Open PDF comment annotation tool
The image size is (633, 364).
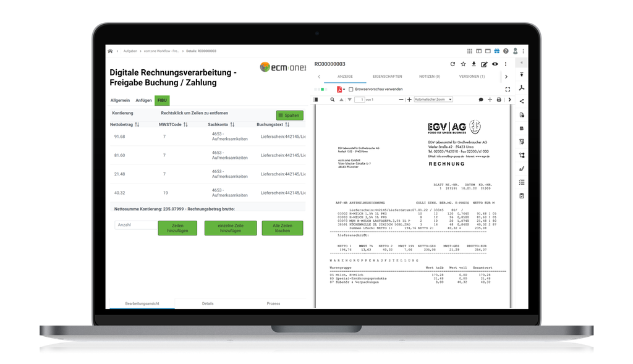[x=481, y=99]
